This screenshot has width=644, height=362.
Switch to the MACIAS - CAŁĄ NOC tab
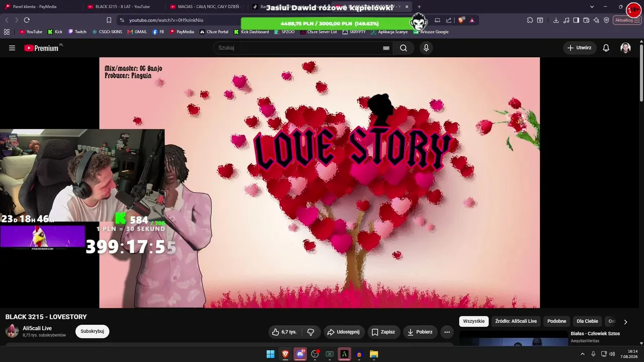click(x=206, y=7)
